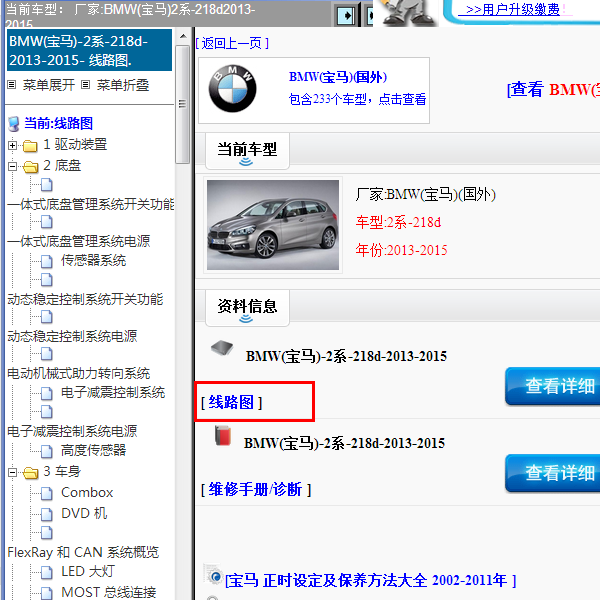Click the 查看 BMW link at right
This screenshot has height=600, width=600.
pos(553,90)
